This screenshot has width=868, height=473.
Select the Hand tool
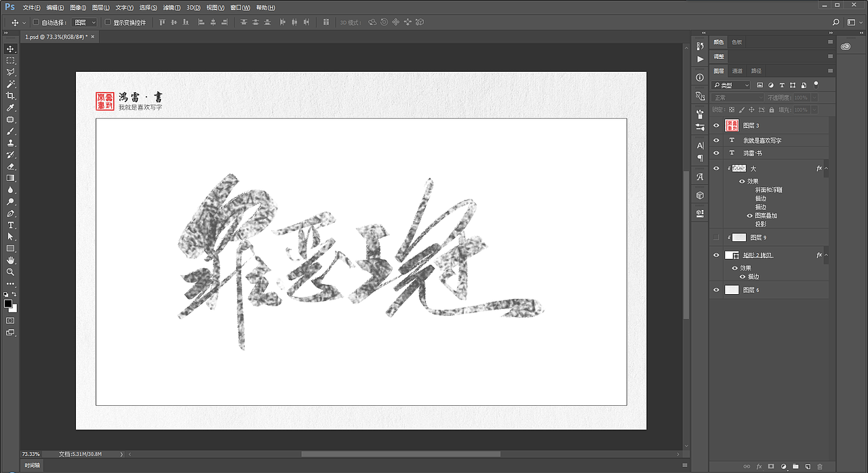point(10,260)
